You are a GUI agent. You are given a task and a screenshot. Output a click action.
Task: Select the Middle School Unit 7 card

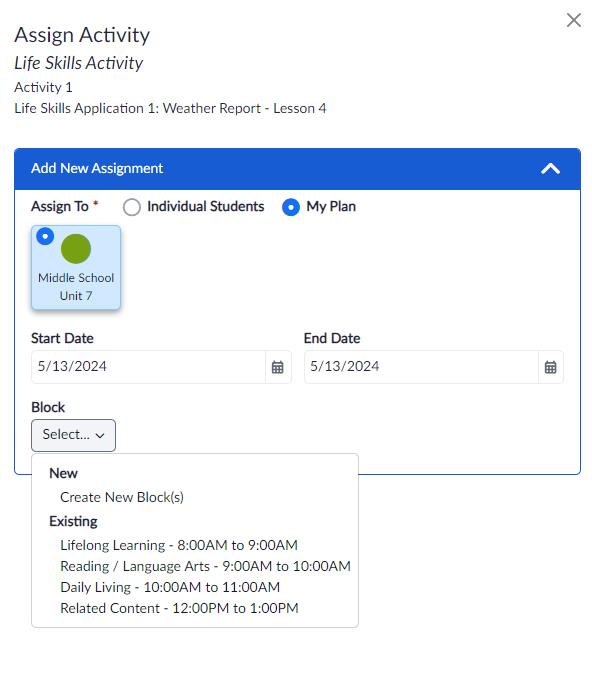point(76,267)
